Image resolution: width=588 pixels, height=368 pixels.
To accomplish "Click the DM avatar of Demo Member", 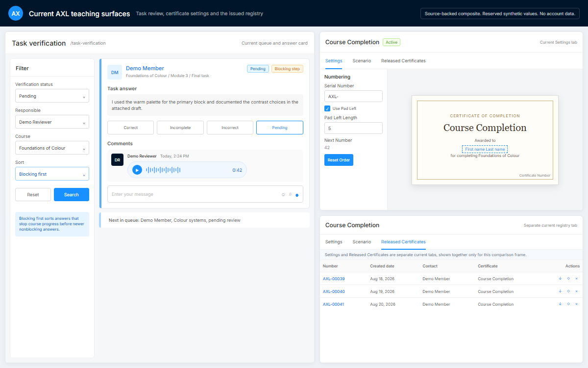I will coord(115,72).
